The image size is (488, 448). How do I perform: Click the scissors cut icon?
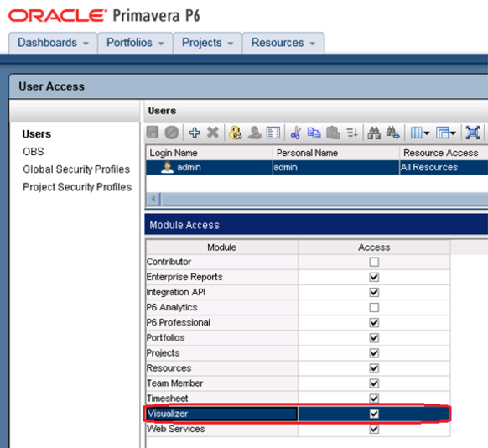(x=296, y=133)
